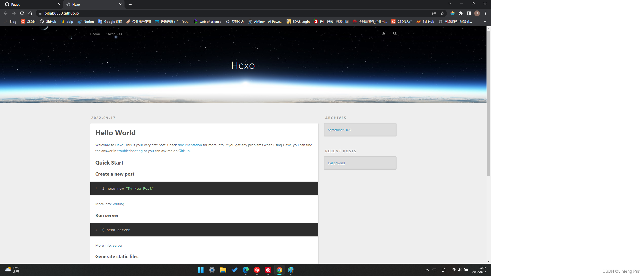Screen dimensions: 644x276
Task: Open the share page icon in address bar
Action: [x=434, y=13]
